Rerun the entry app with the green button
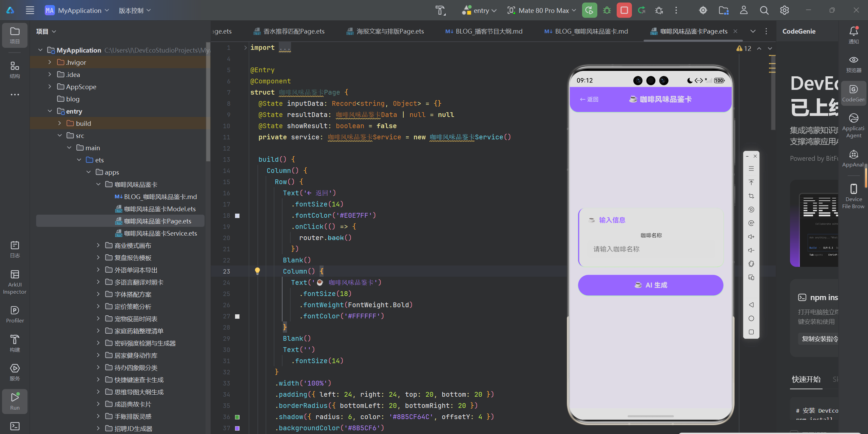 tap(590, 11)
